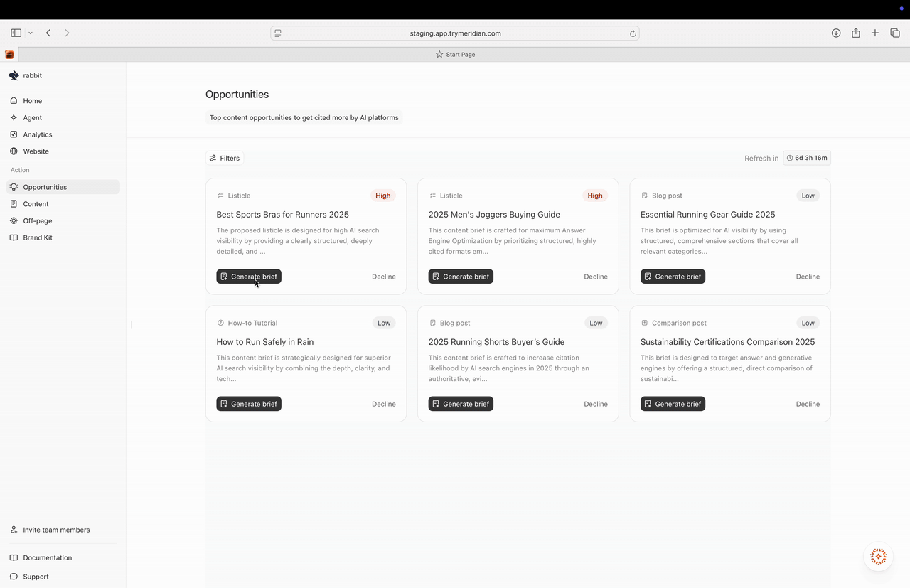Image resolution: width=910 pixels, height=588 pixels.
Task: Go forward with the browser forward arrow
Action: (67, 33)
